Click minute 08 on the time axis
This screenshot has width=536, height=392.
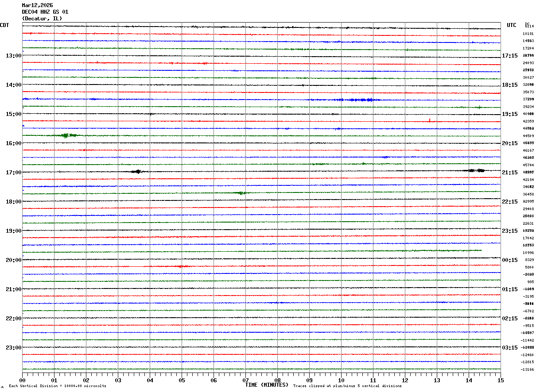[x=277, y=380]
